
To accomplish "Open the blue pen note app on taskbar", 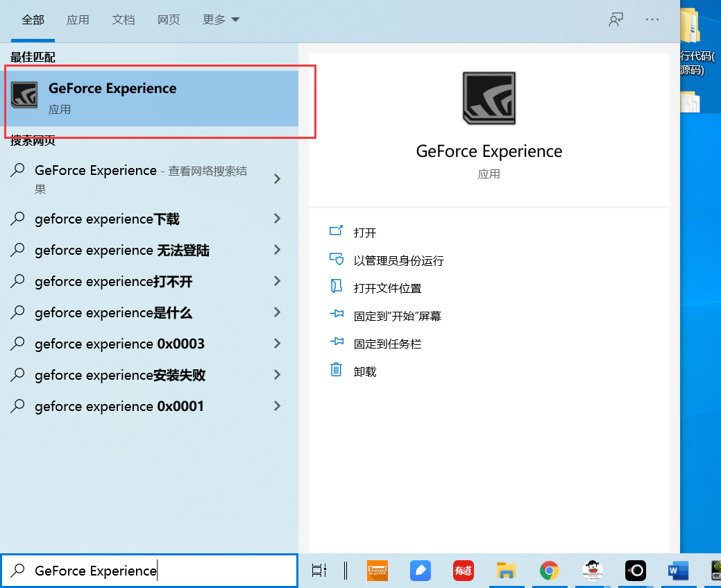I will click(x=421, y=571).
